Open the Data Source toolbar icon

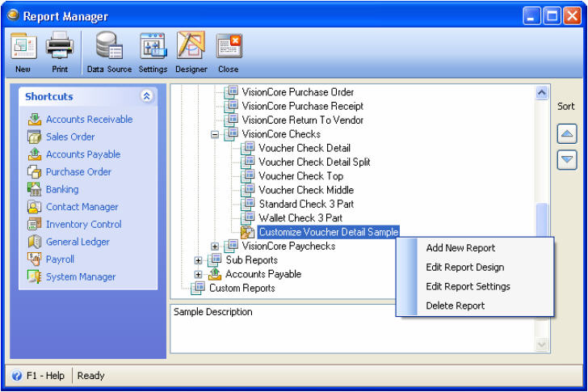pyautogui.click(x=109, y=46)
